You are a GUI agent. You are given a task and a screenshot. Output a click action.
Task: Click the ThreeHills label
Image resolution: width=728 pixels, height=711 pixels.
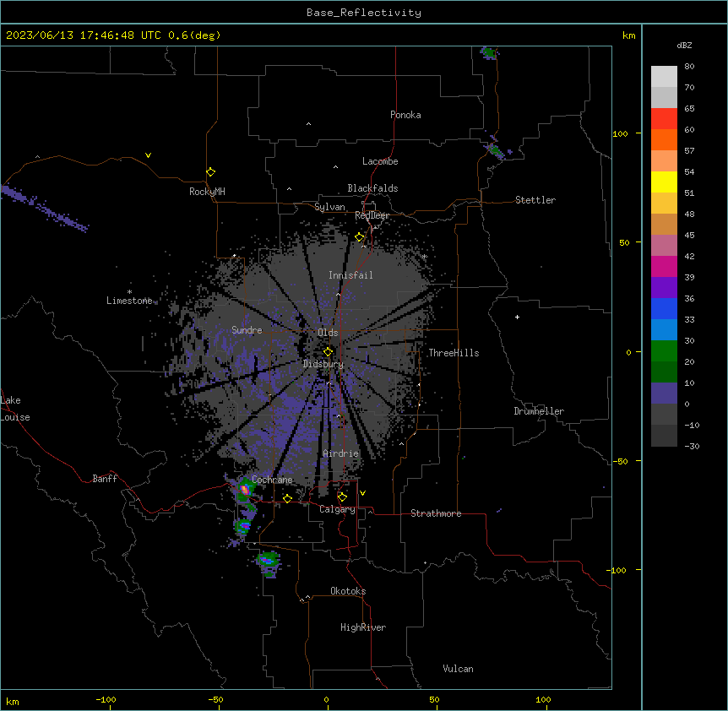tap(454, 353)
